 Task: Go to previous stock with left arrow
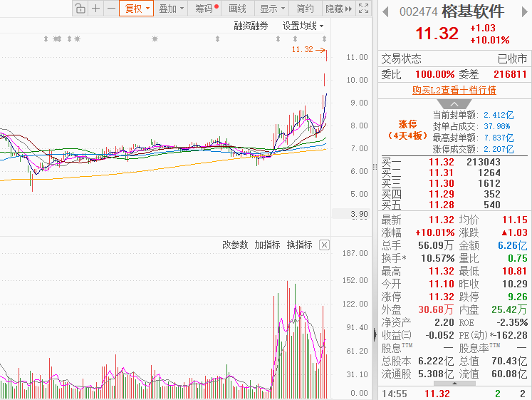click(x=385, y=12)
